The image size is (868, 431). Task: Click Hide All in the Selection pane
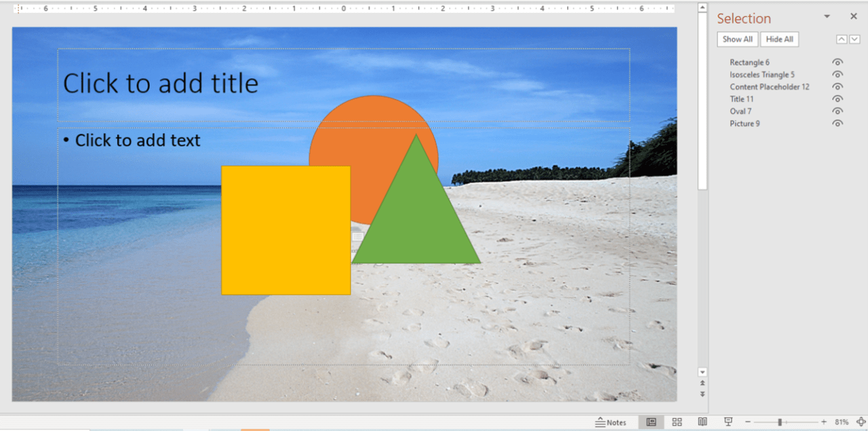pyautogui.click(x=779, y=39)
